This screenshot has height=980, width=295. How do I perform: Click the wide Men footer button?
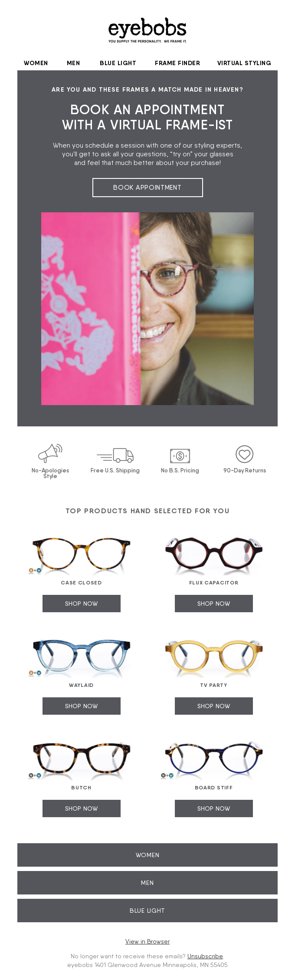(x=147, y=883)
